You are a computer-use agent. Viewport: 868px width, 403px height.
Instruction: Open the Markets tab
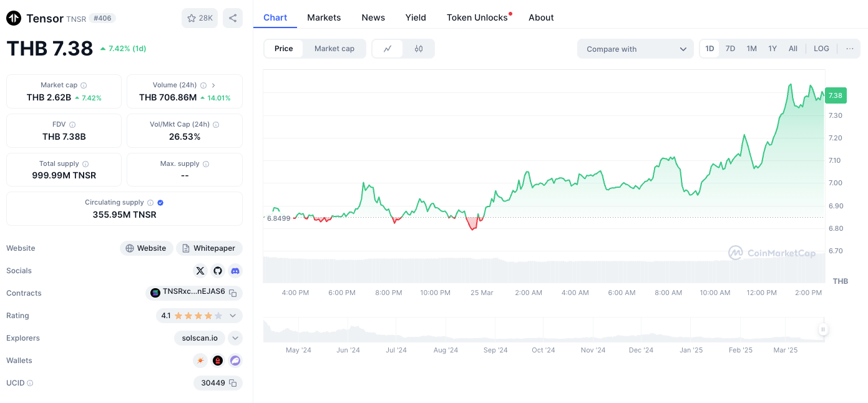click(x=324, y=17)
